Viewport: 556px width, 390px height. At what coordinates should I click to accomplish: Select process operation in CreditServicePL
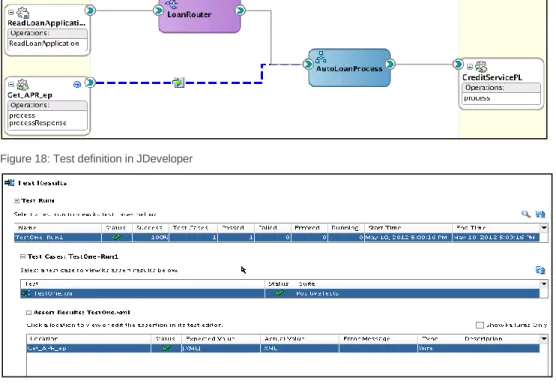tap(477, 98)
